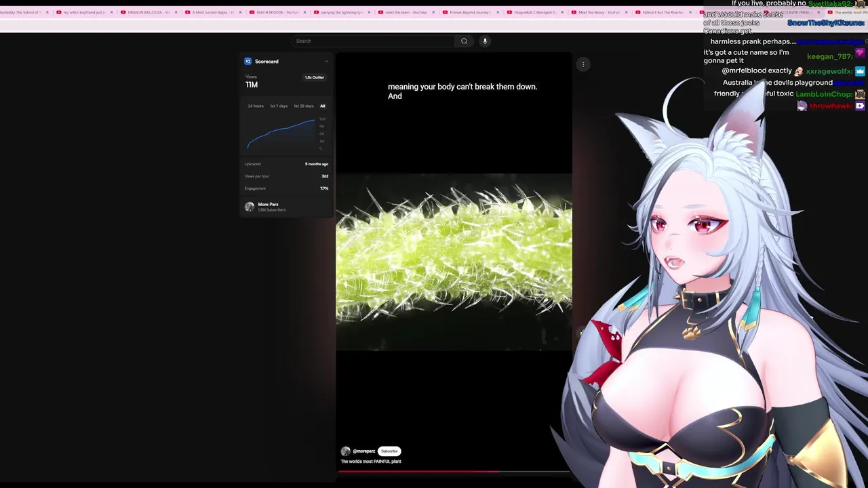Screen dimensions: 868x488
Task: Switch to DragonBall Z Abridged tab
Action: tap(534, 12)
